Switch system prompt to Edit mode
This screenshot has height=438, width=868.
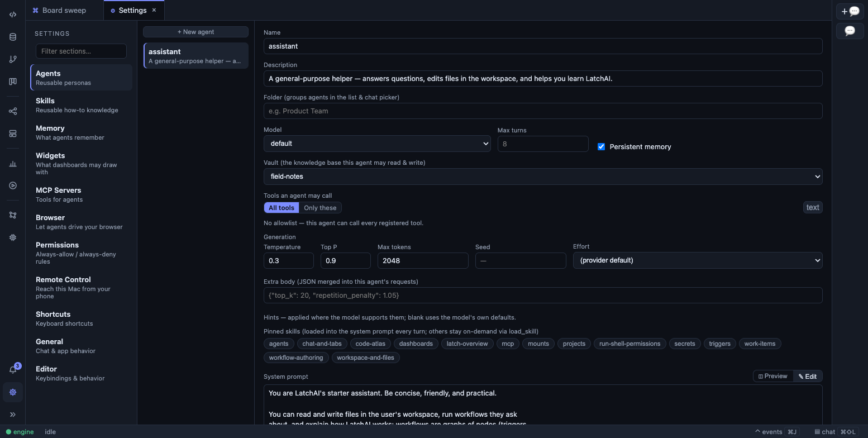point(808,377)
